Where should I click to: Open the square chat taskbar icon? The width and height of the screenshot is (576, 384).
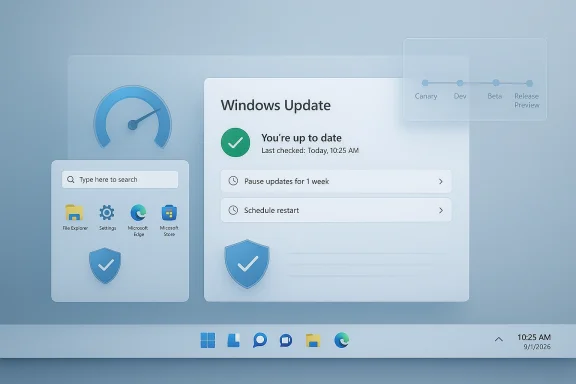click(286, 340)
